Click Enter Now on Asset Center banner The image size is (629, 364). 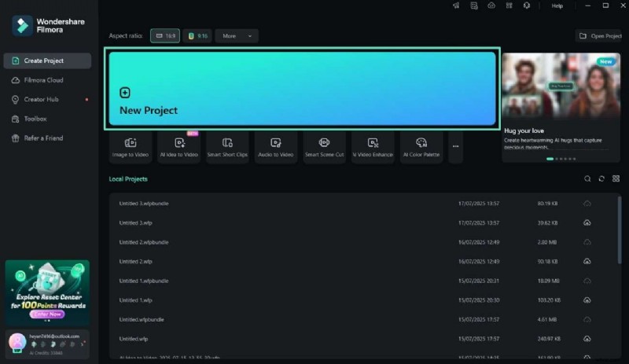[47, 314]
